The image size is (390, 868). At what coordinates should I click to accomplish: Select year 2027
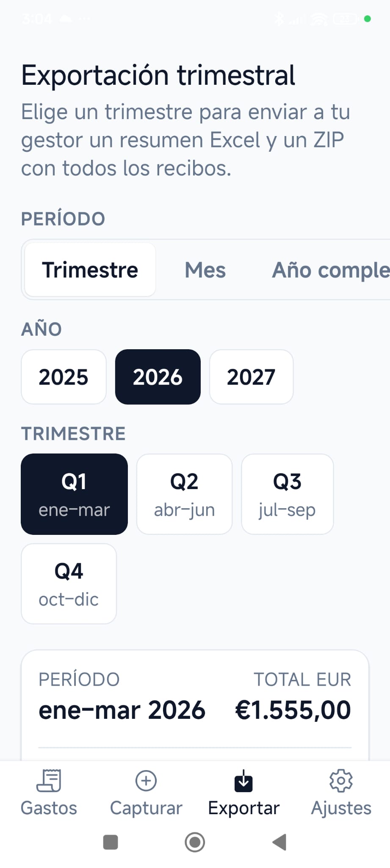[251, 377]
